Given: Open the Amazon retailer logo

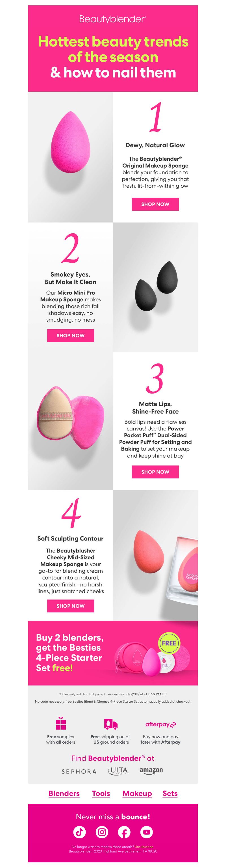Looking at the screenshot, I should (151, 771).
